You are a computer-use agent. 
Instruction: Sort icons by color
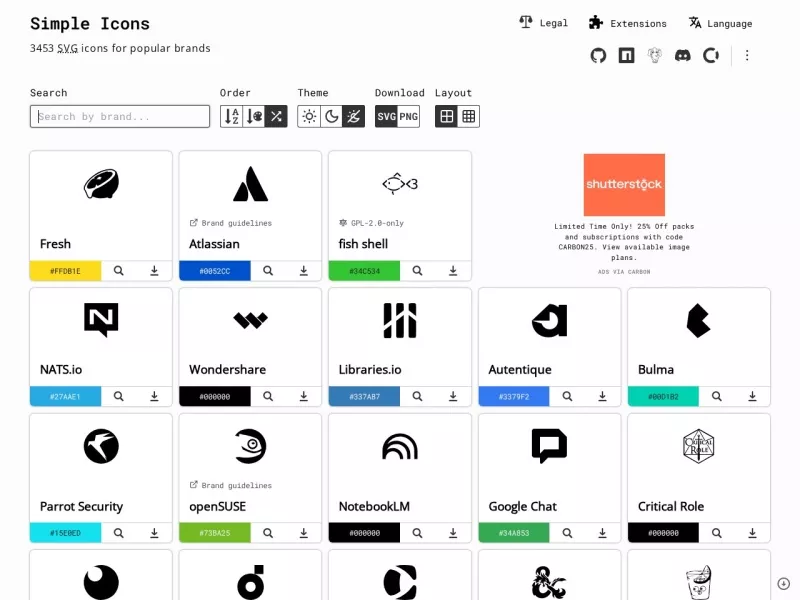[x=254, y=116]
